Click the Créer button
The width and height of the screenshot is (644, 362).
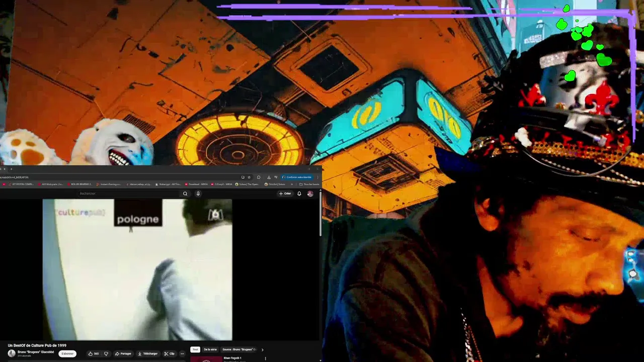[285, 194]
